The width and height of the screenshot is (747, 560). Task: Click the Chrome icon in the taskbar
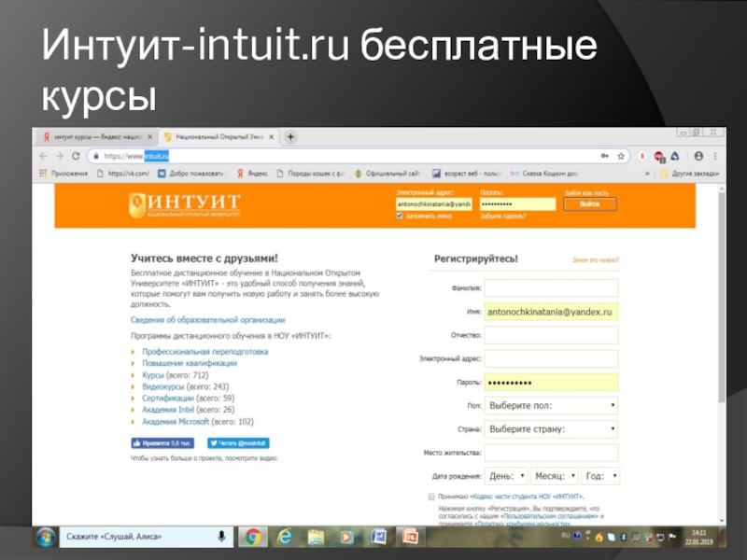pyautogui.click(x=252, y=537)
